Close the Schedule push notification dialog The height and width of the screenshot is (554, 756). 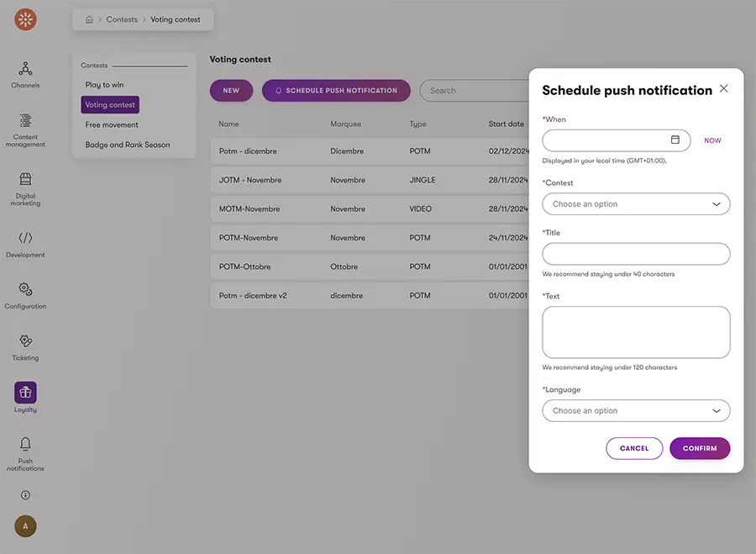[x=724, y=89]
